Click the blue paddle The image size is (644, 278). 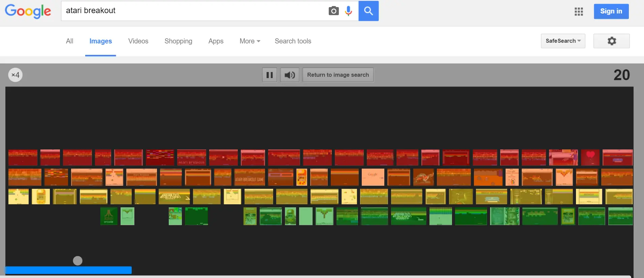tap(68, 270)
